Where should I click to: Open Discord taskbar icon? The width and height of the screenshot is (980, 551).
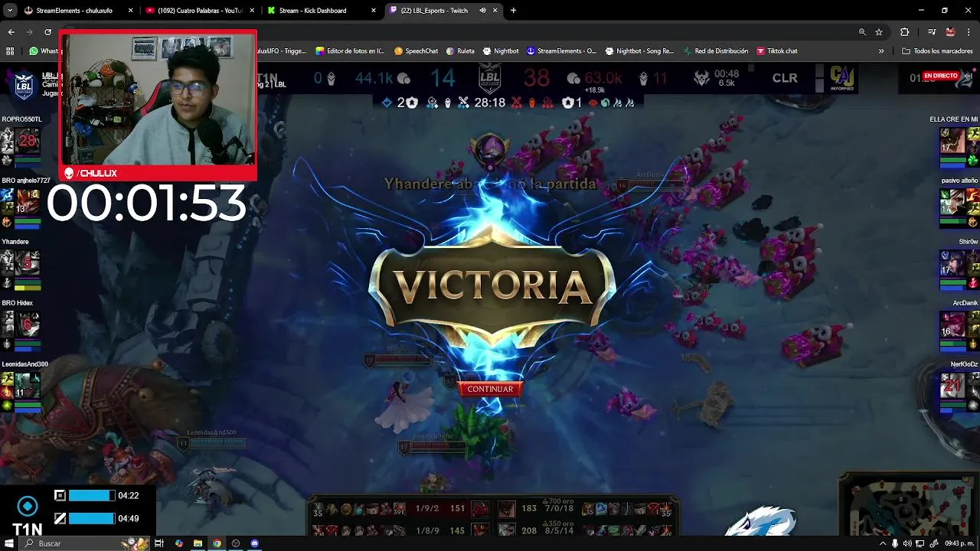point(255,543)
